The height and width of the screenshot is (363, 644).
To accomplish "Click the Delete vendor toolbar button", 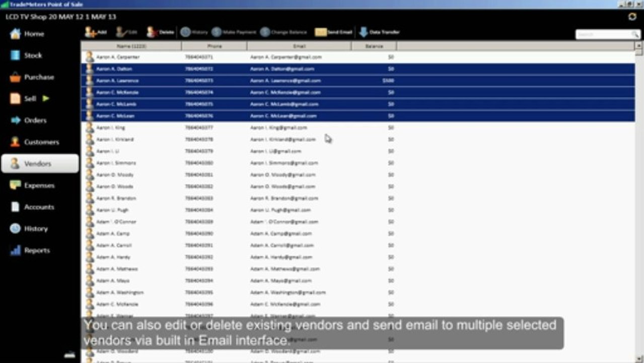I will tap(160, 32).
